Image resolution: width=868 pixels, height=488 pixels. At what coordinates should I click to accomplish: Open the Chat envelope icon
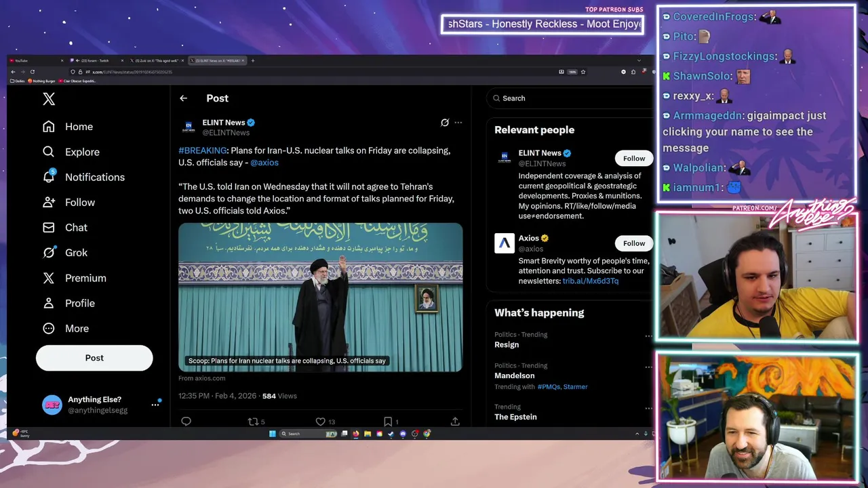(x=49, y=227)
